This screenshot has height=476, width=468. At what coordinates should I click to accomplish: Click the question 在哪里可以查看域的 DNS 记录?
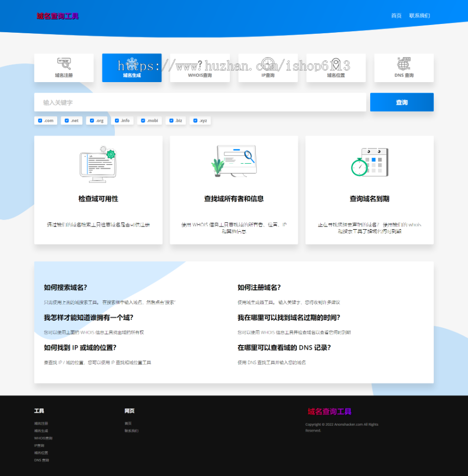coord(284,348)
